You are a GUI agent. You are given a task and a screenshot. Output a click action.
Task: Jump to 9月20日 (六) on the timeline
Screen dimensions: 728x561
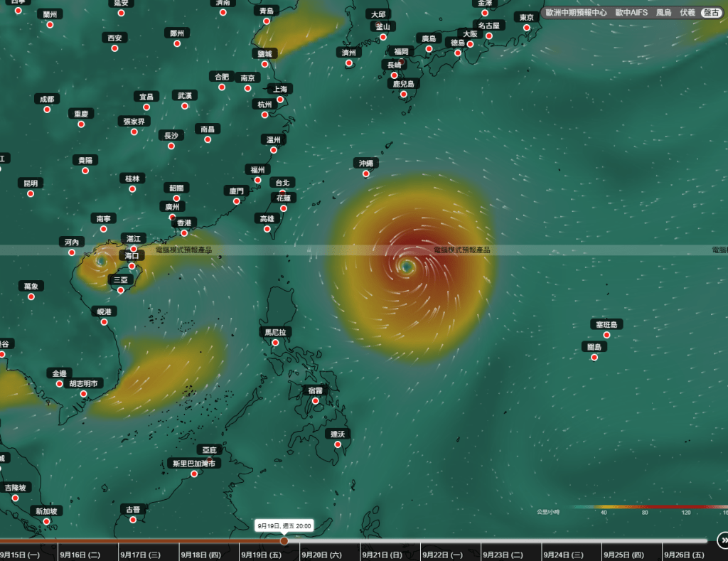321,555
